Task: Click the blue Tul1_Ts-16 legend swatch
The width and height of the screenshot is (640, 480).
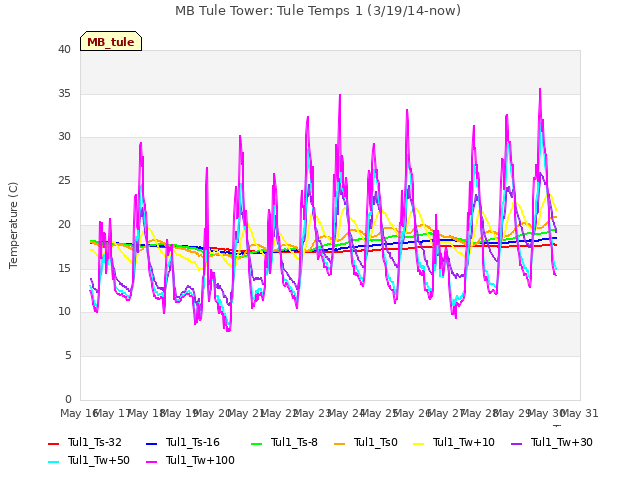Action: click(151, 444)
